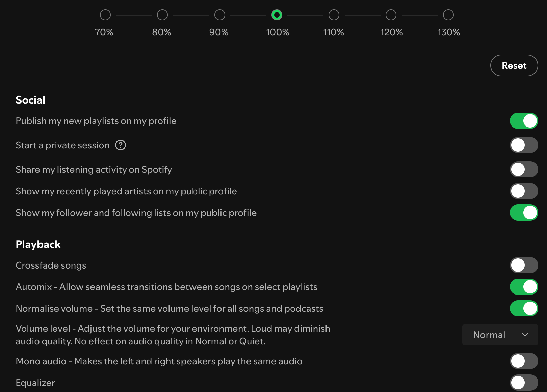Choose 110% zoom level
The width and height of the screenshot is (547, 392).
pos(334,15)
